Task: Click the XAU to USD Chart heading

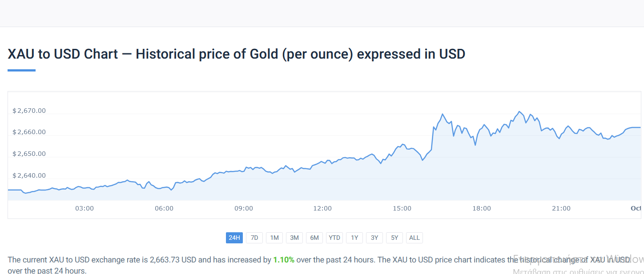Action: [236, 54]
